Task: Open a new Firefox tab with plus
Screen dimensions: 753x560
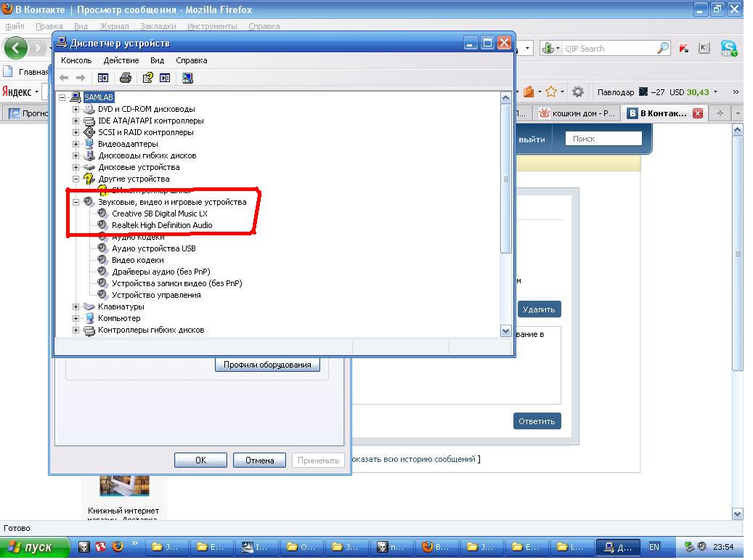Action: (x=720, y=113)
